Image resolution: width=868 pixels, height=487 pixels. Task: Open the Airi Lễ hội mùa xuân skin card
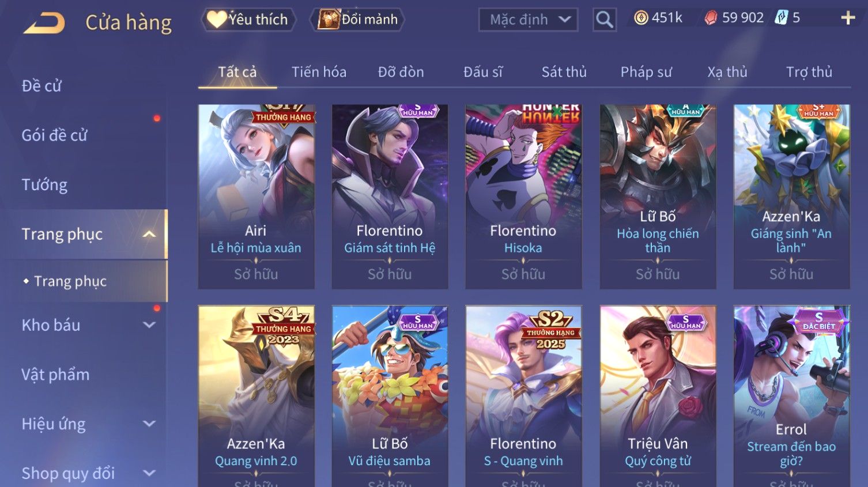(x=256, y=197)
